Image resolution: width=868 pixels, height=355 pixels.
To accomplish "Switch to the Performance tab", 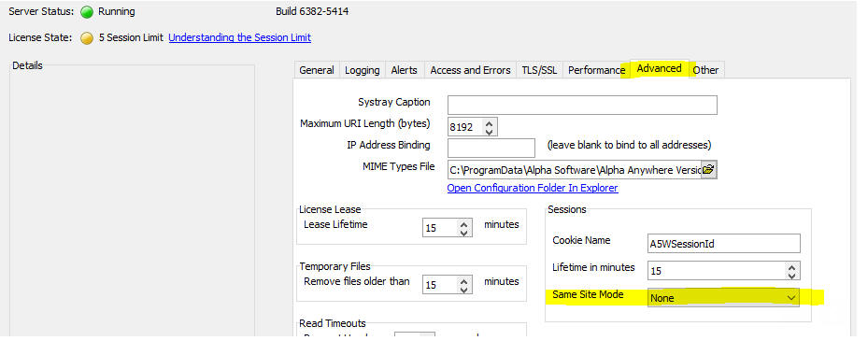I will click(597, 70).
